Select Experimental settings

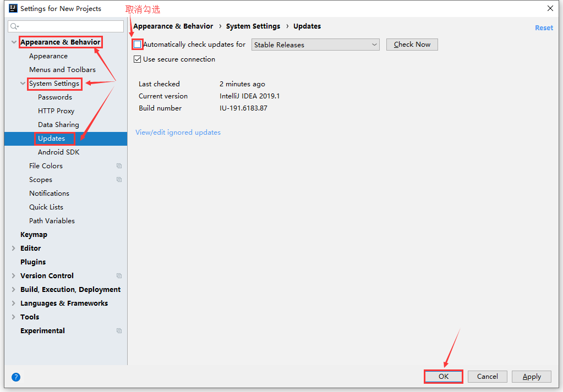click(43, 330)
